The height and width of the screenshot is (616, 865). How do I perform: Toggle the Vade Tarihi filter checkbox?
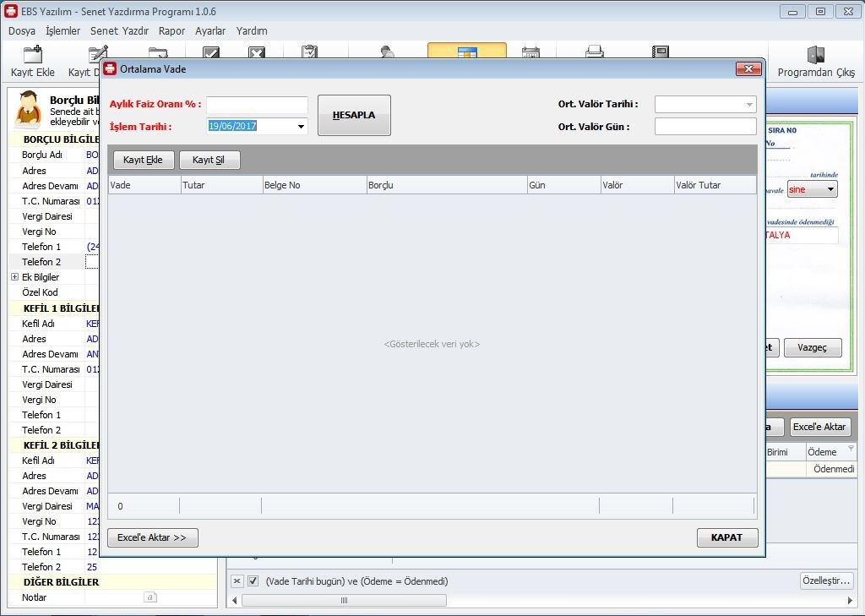coord(253,581)
